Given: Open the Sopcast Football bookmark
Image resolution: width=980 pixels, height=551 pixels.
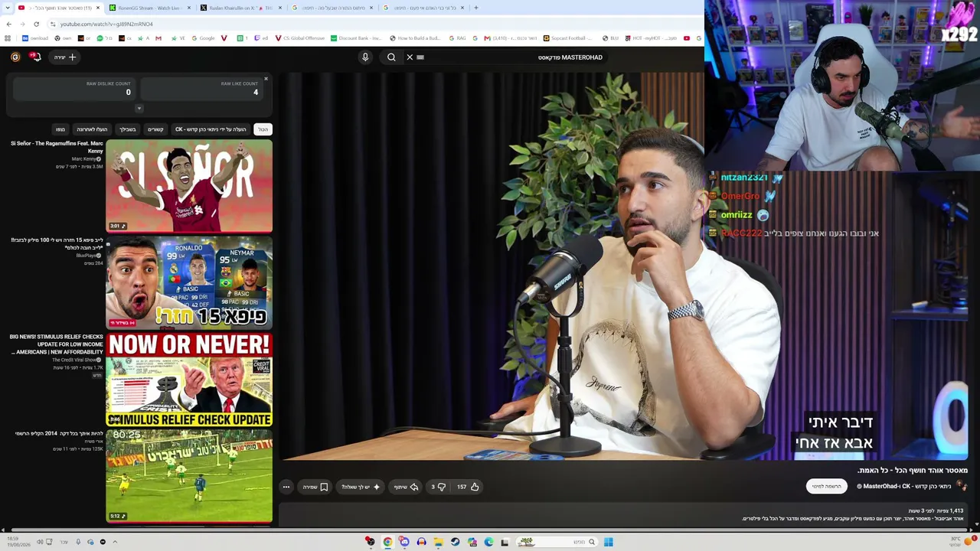Looking at the screenshot, I should click(x=568, y=38).
